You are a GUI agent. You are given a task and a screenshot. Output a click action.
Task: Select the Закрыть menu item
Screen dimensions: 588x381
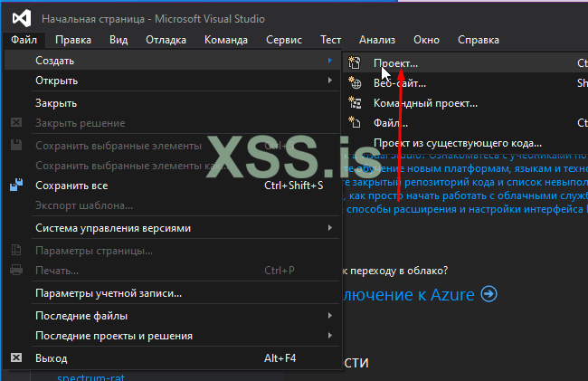point(173,103)
